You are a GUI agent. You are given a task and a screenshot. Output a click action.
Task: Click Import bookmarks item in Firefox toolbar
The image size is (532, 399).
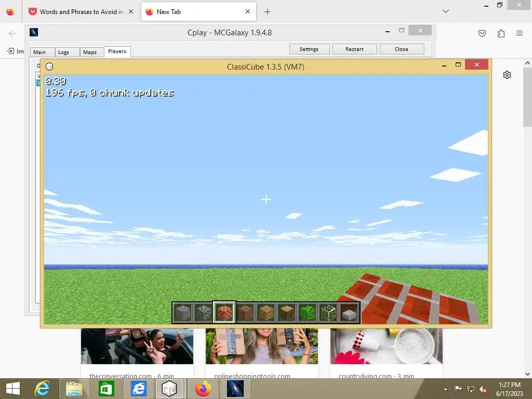15,51
